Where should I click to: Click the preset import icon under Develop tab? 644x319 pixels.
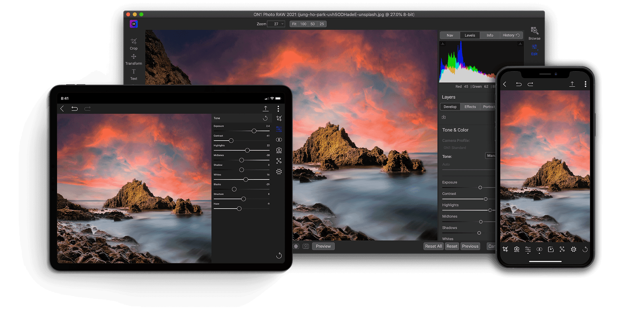pyautogui.click(x=444, y=117)
